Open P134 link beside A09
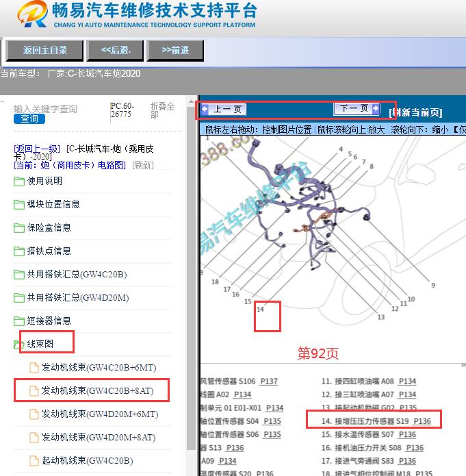Viewport: 466px width, 476px height. pos(228,461)
